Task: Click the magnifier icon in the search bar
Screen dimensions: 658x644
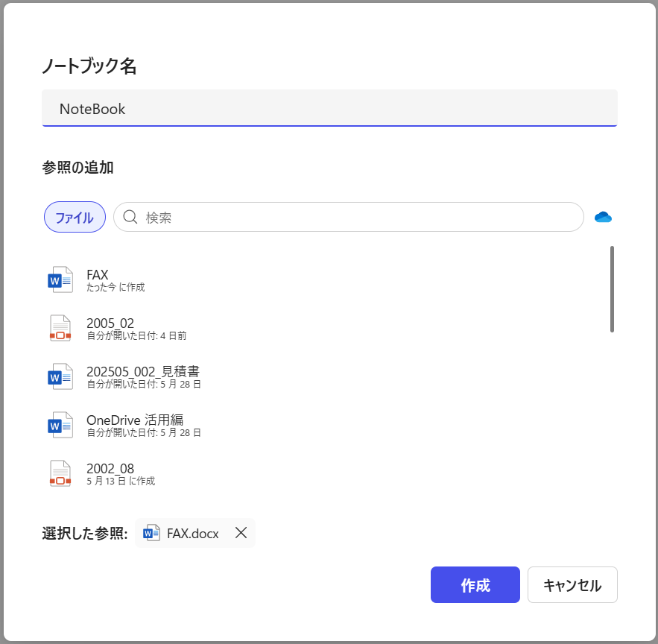Action: pos(130,216)
